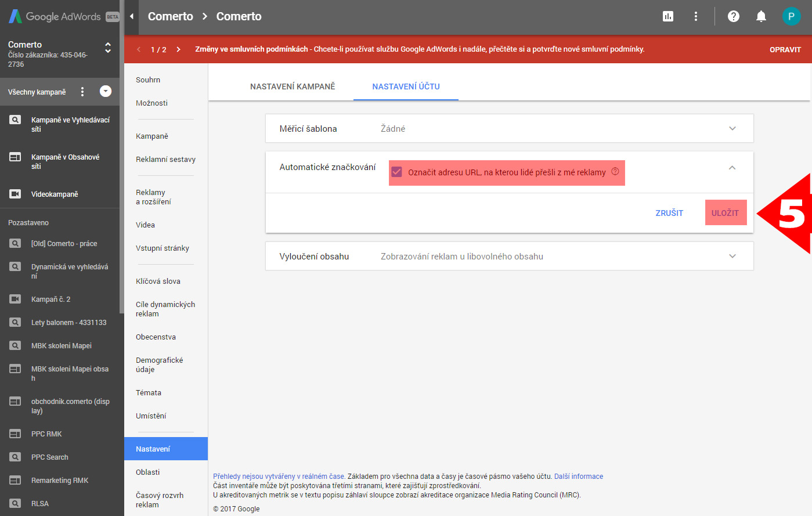The height and width of the screenshot is (516, 812).
Task: Open Umístění menu item
Action: pyautogui.click(x=151, y=416)
